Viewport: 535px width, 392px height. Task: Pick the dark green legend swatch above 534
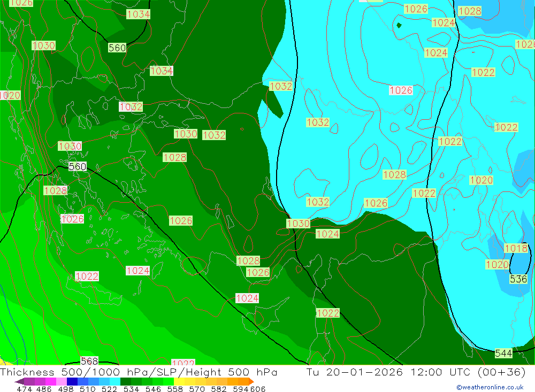(x=126, y=381)
